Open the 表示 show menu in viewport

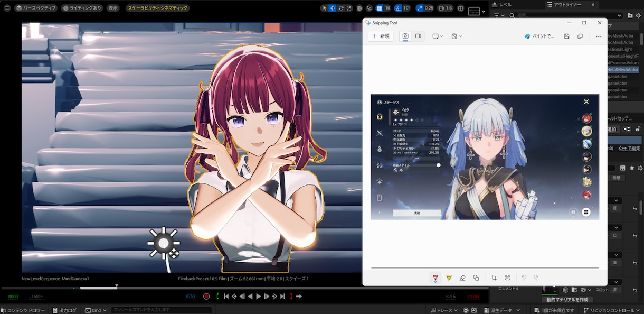click(x=113, y=8)
